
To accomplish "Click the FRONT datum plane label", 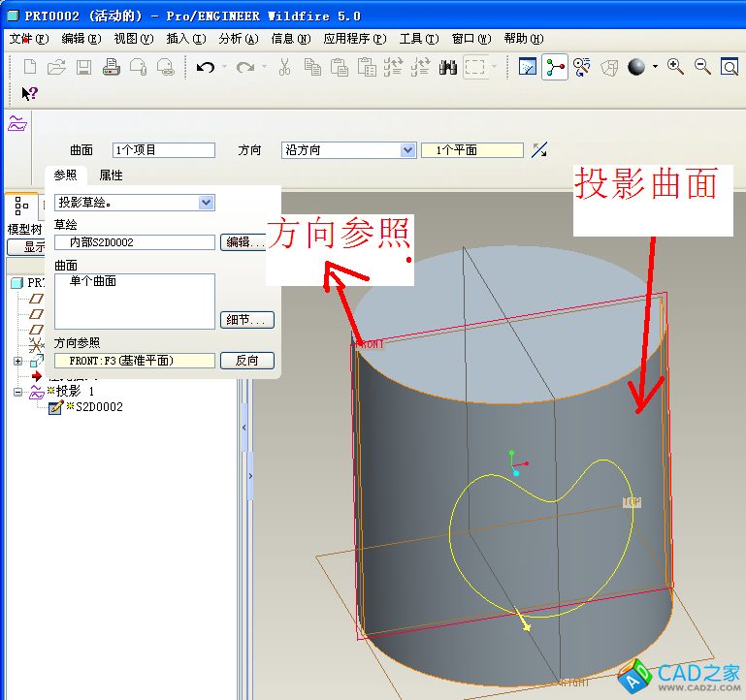I will (x=371, y=344).
